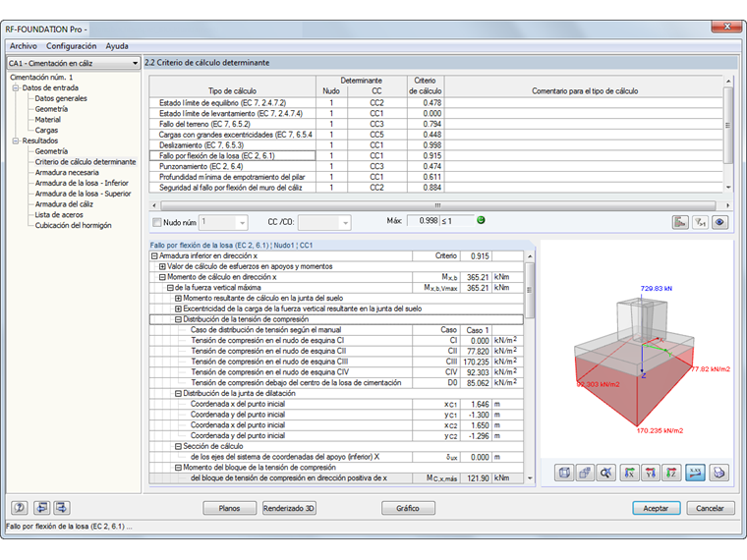Select Cubicación del hormigón tree item
747x560 pixels.
point(74,225)
